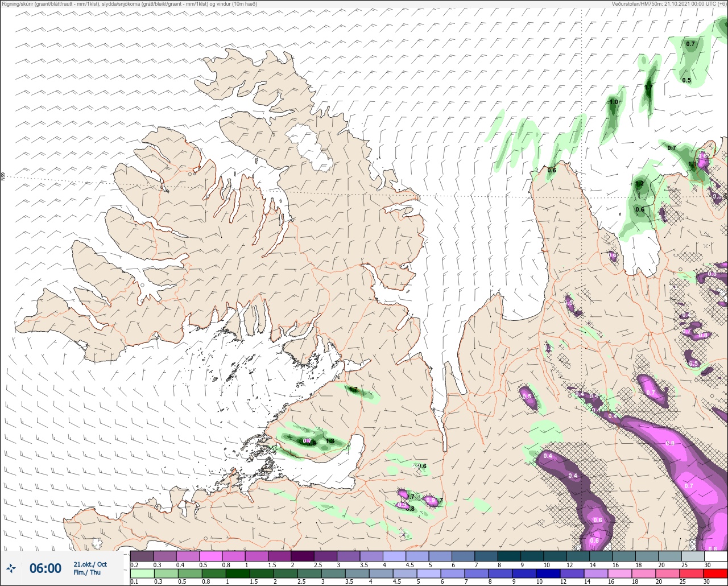Select pink legend swatch between 0.5 and 0.8
728x586 pixels.
coord(210,556)
